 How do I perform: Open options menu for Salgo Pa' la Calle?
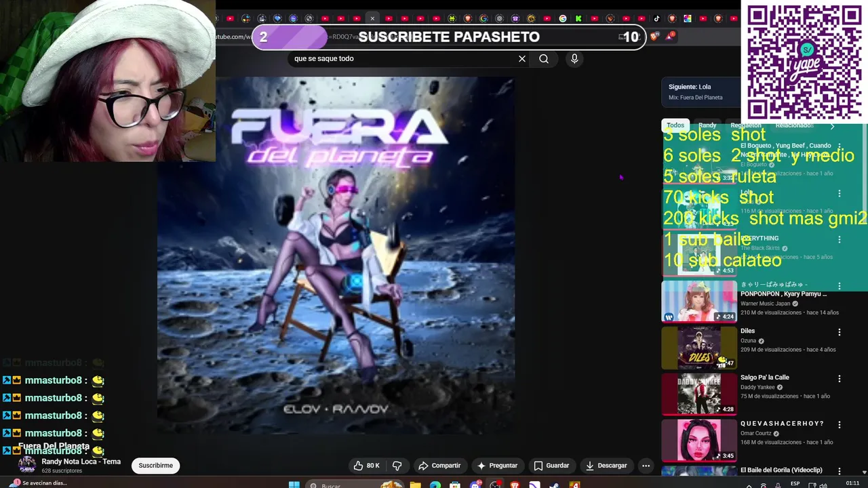(840, 379)
